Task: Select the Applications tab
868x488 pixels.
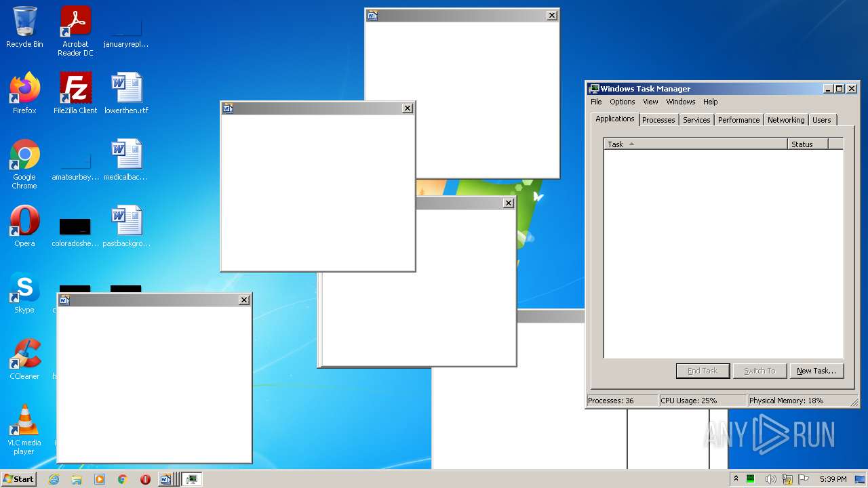Action: coord(614,119)
